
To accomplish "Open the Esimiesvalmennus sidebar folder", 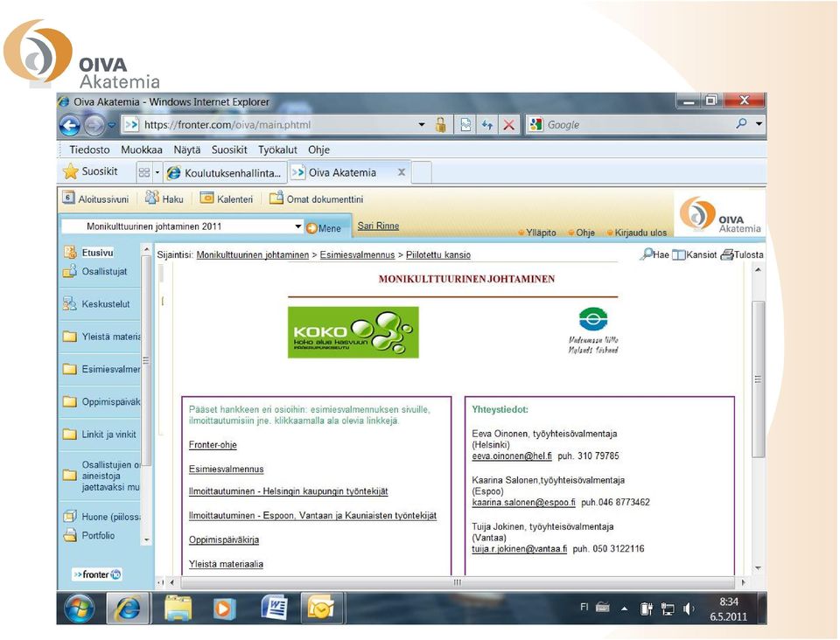I will point(101,369).
